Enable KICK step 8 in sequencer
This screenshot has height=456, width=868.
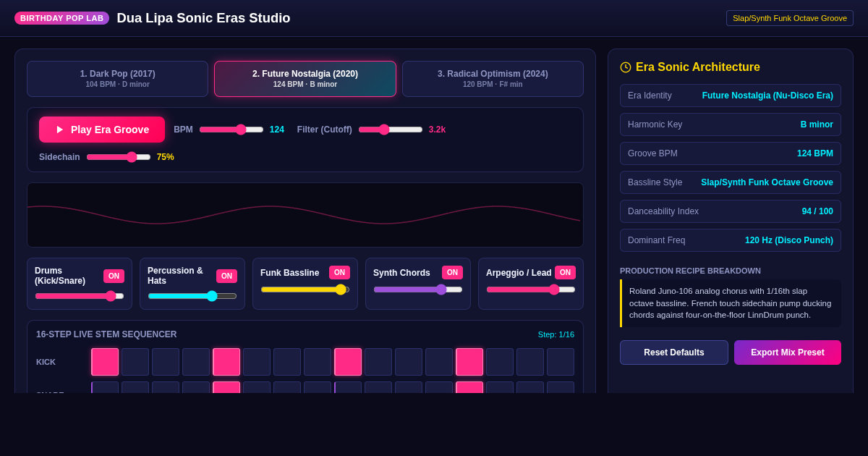pos(318,362)
